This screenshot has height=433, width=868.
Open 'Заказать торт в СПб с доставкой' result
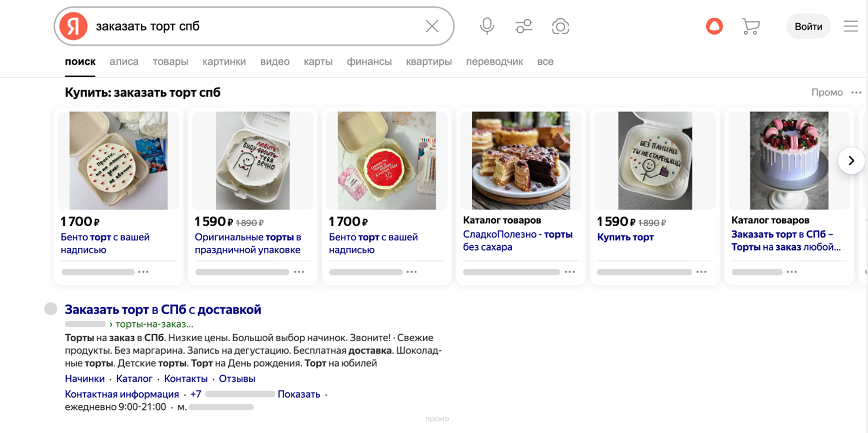[162, 309]
